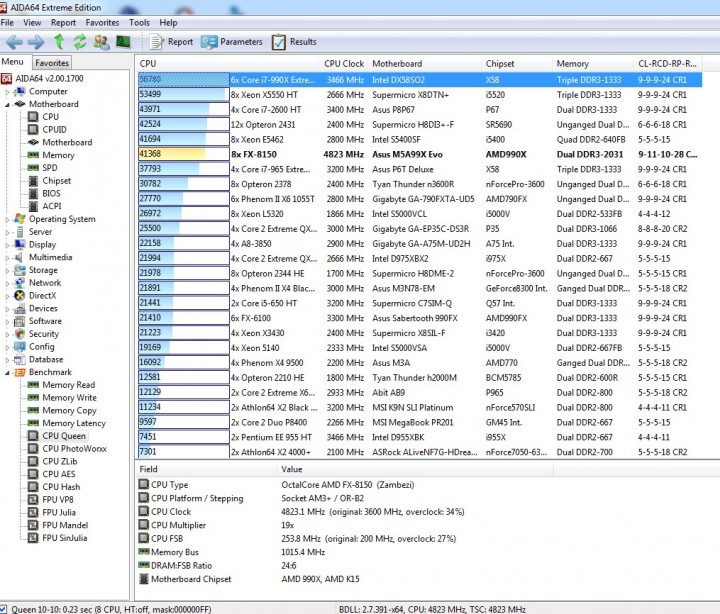Click the Software tree icon
The image size is (720, 614).
tap(20, 321)
